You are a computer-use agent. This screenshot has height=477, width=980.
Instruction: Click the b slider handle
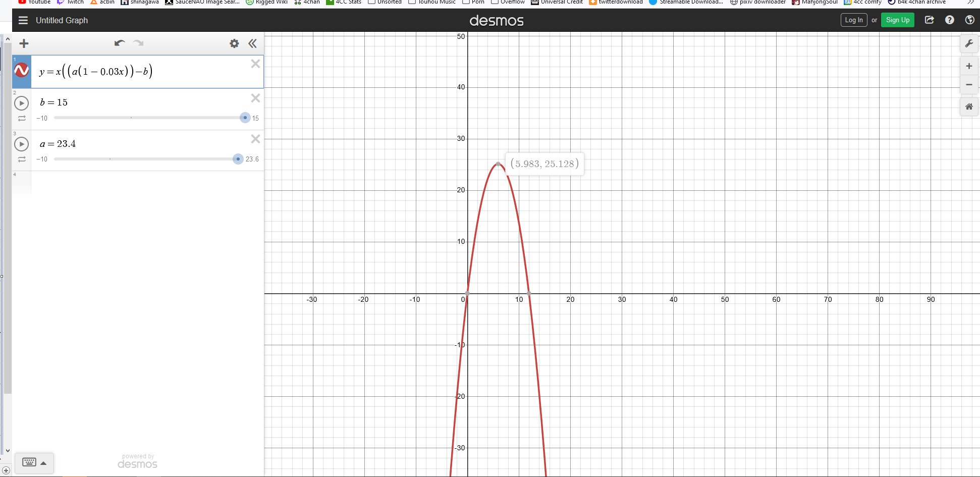click(245, 118)
